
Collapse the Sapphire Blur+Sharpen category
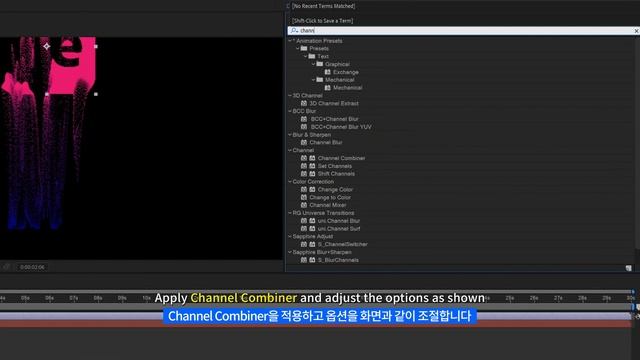[290, 252]
